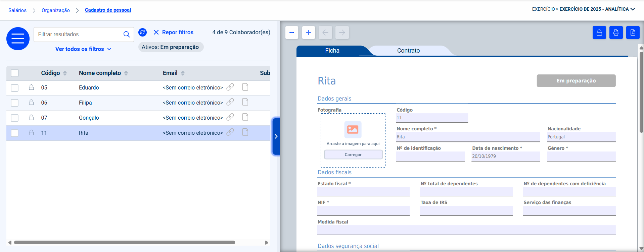Open the document icon in Filipa's row
Viewport: 644px width, 252px height.
click(x=245, y=102)
